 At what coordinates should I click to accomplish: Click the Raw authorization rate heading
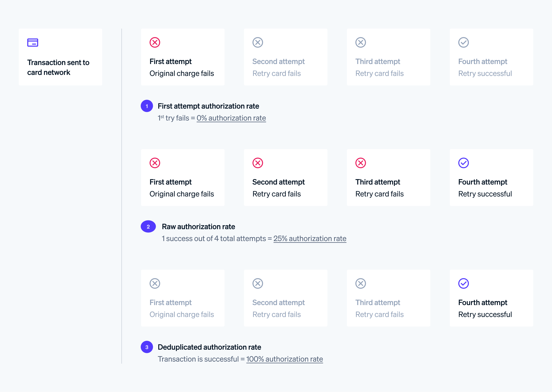click(198, 227)
